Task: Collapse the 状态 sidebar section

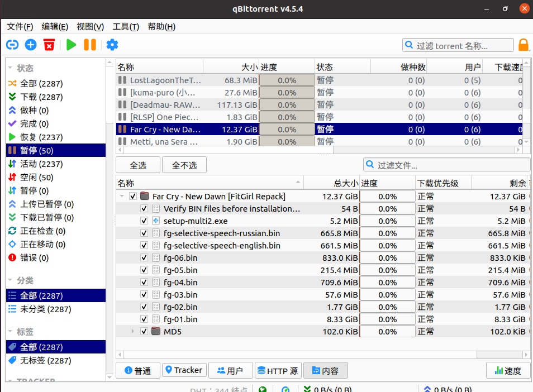Action: point(10,68)
